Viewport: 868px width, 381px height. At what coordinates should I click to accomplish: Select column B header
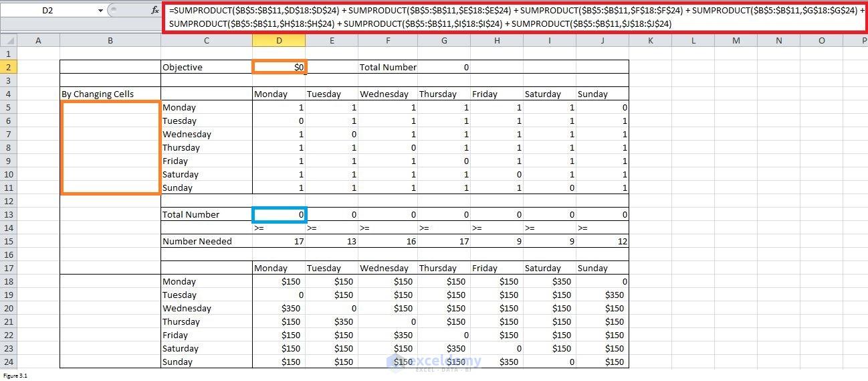[x=110, y=40]
